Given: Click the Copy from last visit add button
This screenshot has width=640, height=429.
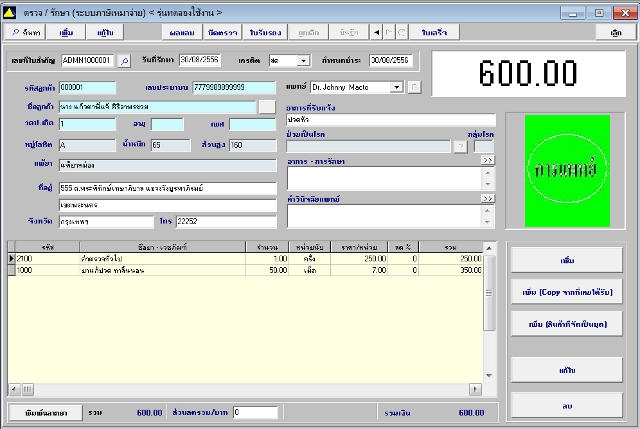Looking at the screenshot, I should pos(567,293).
